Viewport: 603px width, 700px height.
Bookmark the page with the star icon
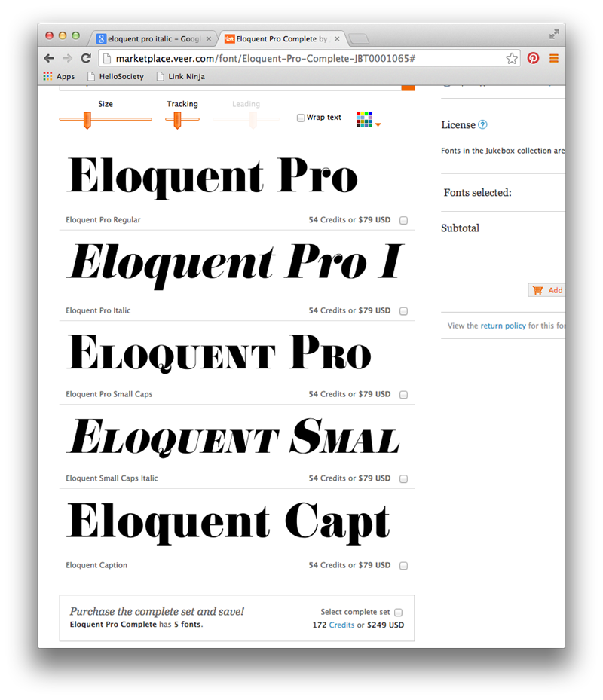(512, 59)
